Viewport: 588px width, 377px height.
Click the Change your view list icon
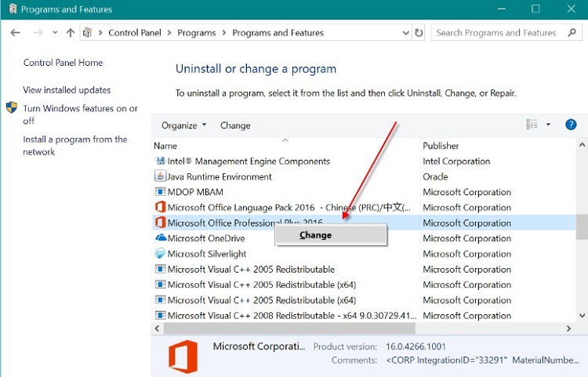point(532,124)
